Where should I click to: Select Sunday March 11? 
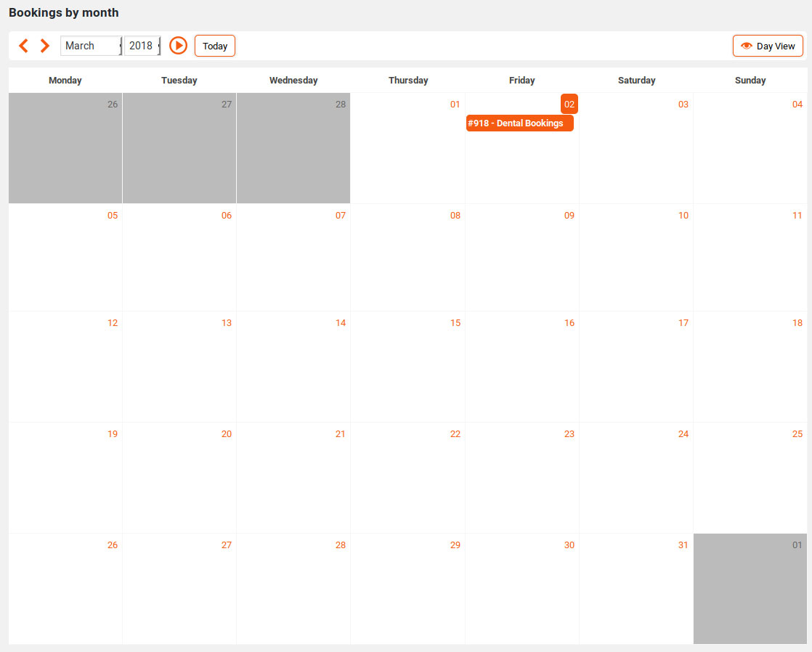[750, 257]
